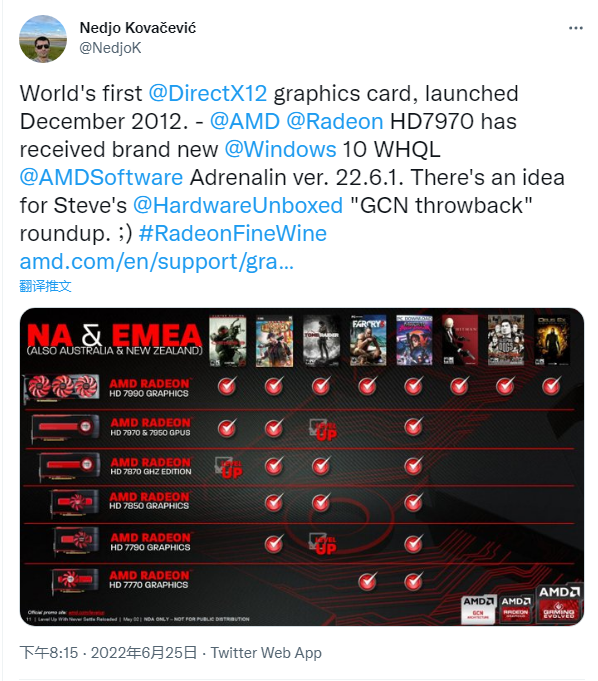Click the Twitter Web App source label
The image size is (598, 681).
tap(266, 653)
